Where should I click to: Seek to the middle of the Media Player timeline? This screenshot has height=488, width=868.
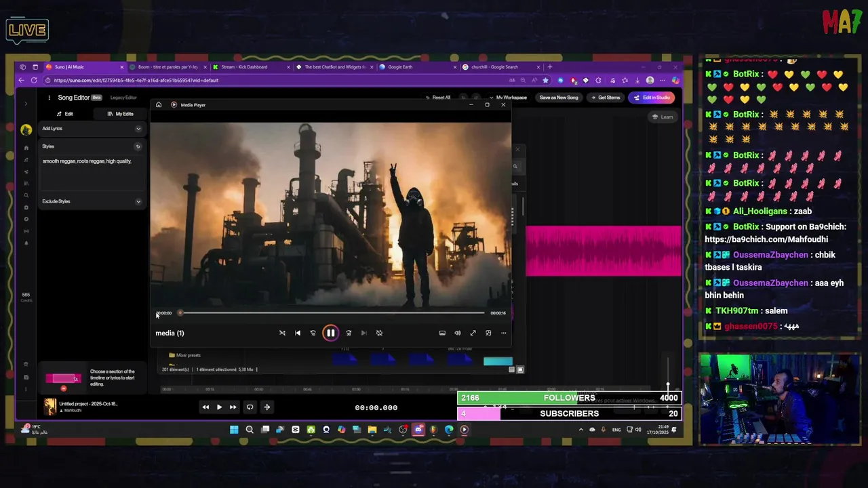tap(332, 313)
